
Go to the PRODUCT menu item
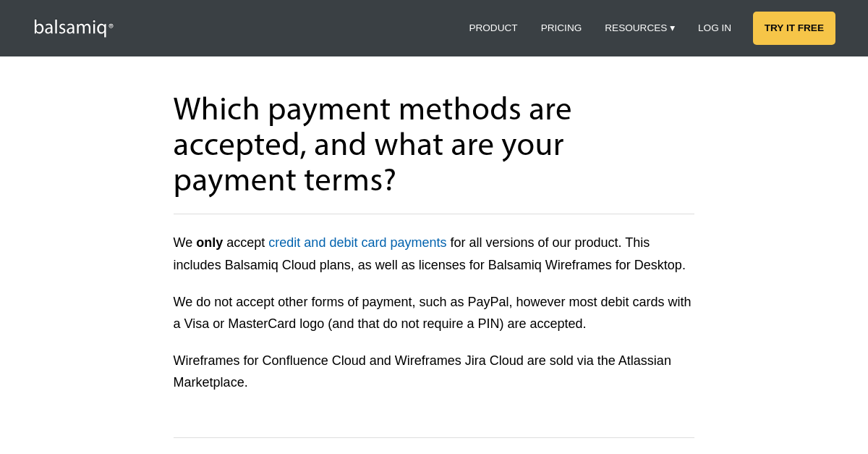click(493, 28)
